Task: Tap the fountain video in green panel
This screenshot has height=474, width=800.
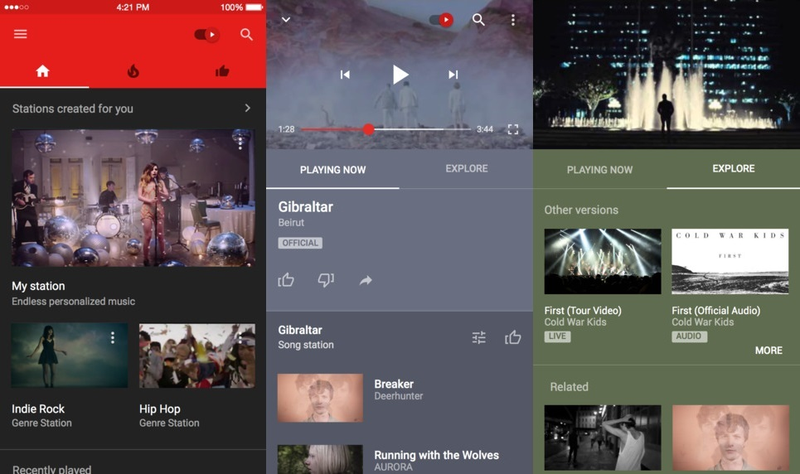Action: tap(666, 74)
